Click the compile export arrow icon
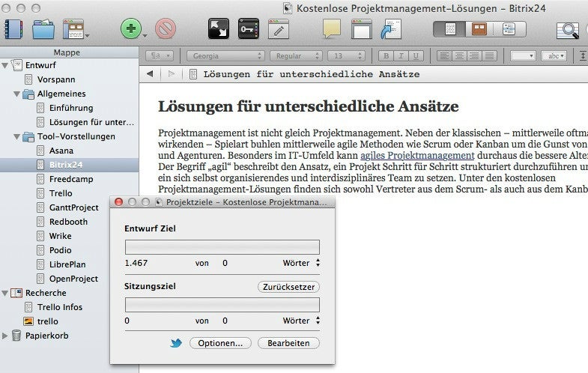The image size is (588, 373). [391, 29]
